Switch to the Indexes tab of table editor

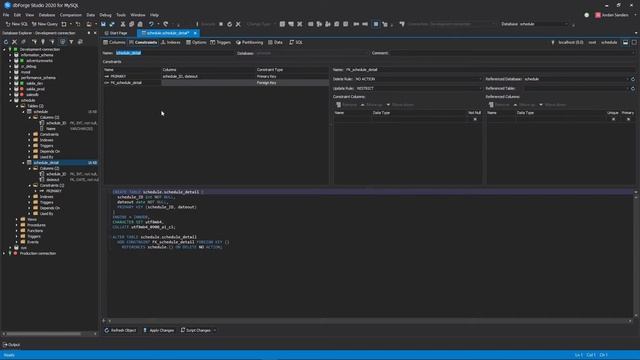[171, 42]
